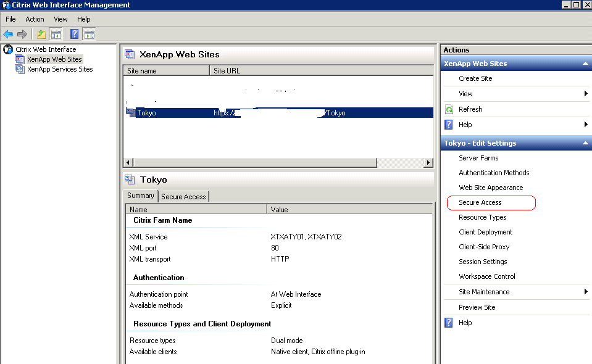This screenshot has width=592, height=364.
Task: Sort by the Site URL column header
Action: coord(321,70)
